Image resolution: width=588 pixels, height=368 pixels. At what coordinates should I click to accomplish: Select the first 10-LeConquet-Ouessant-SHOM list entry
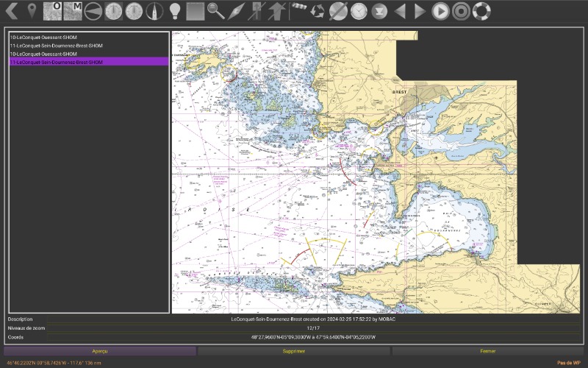(43, 37)
